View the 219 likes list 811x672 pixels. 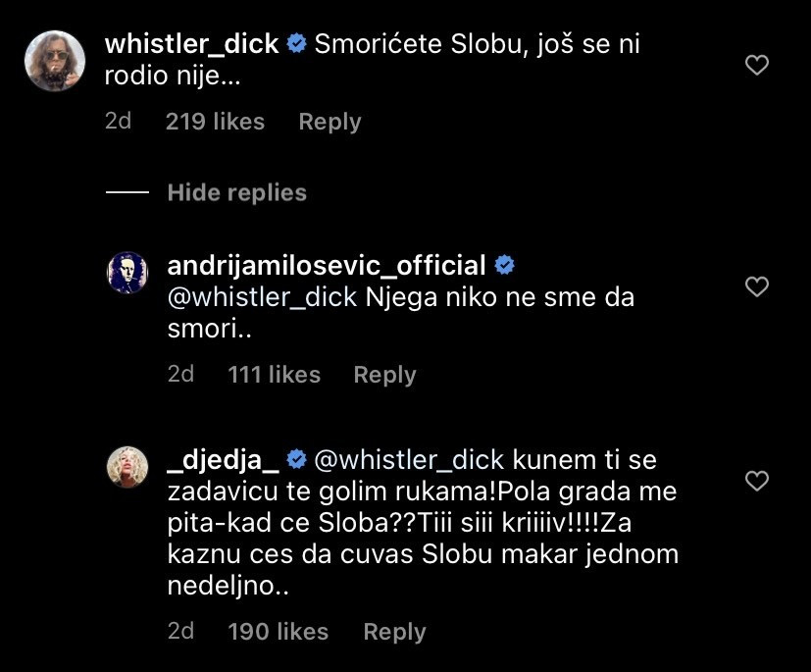(x=215, y=122)
